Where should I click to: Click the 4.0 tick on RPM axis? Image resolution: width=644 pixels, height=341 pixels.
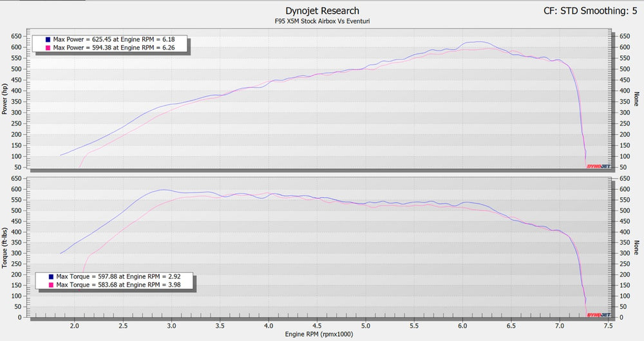pyautogui.click(x=269, y=326)
